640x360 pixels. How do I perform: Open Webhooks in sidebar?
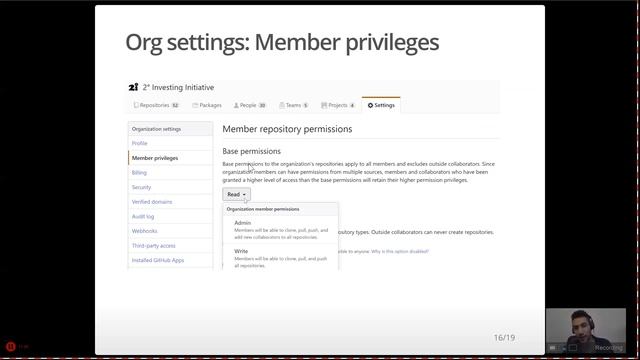170,231
